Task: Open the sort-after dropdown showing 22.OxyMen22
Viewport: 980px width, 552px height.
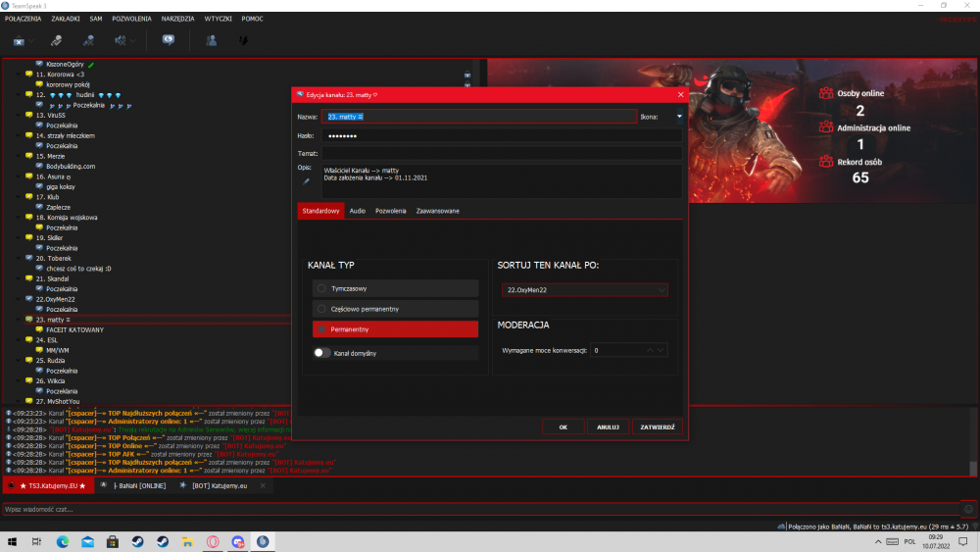Action: (584, 289)
